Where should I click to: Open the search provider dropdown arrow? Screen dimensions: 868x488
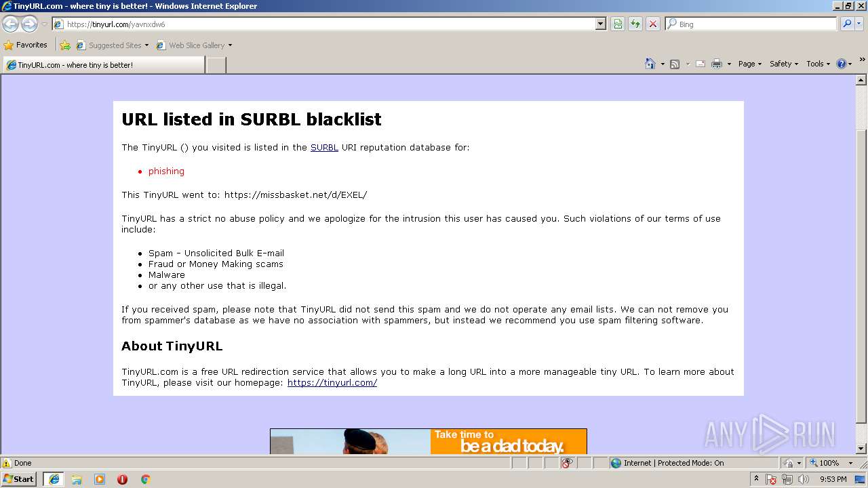(x=860, y=24)
